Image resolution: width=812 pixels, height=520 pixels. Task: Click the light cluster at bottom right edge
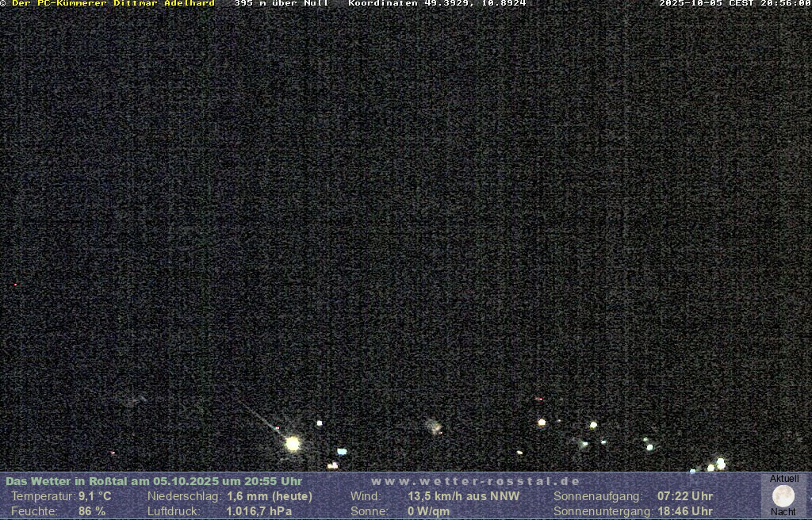[x=718, y=464]
